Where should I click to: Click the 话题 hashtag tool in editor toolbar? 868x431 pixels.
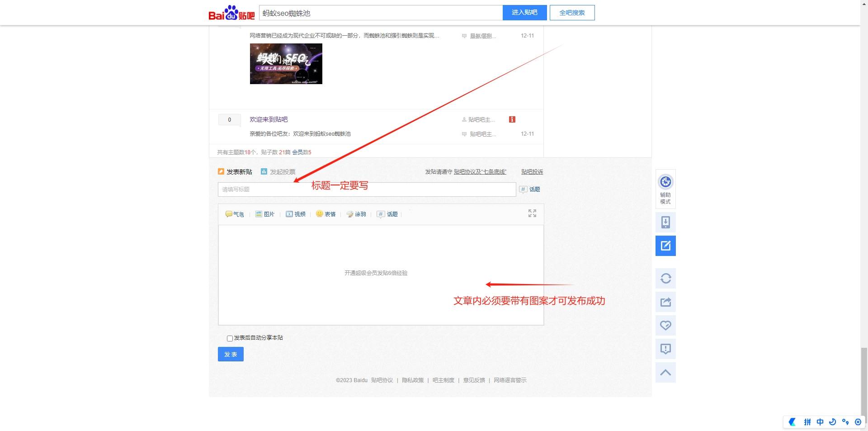[387, 214]
